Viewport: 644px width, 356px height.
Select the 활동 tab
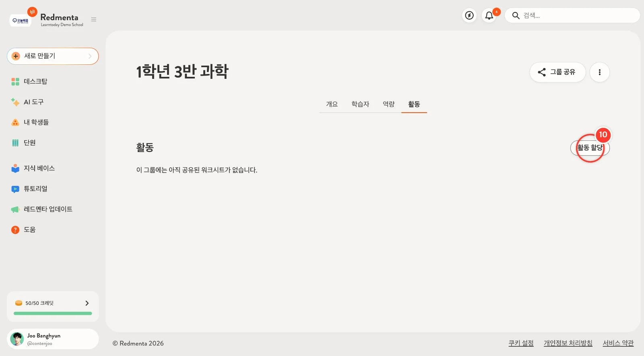(414, 104)
